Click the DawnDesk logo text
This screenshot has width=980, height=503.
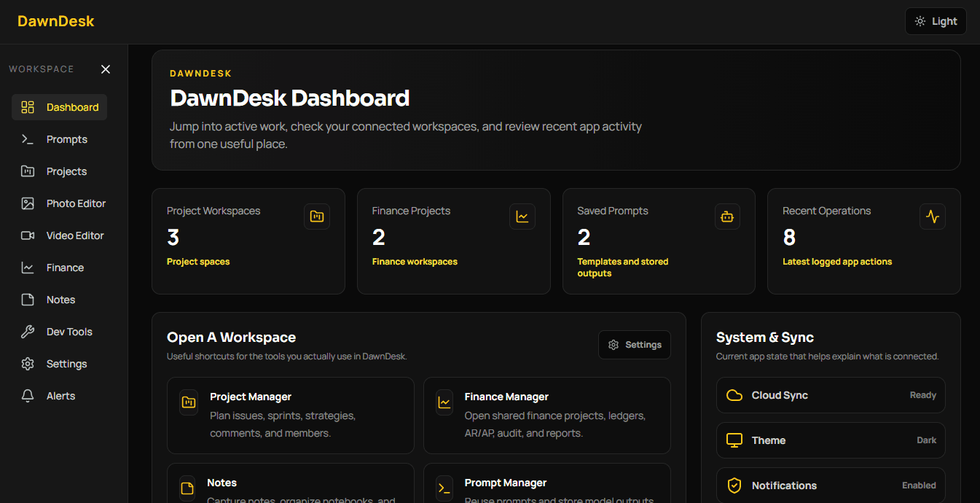(56, 21)
